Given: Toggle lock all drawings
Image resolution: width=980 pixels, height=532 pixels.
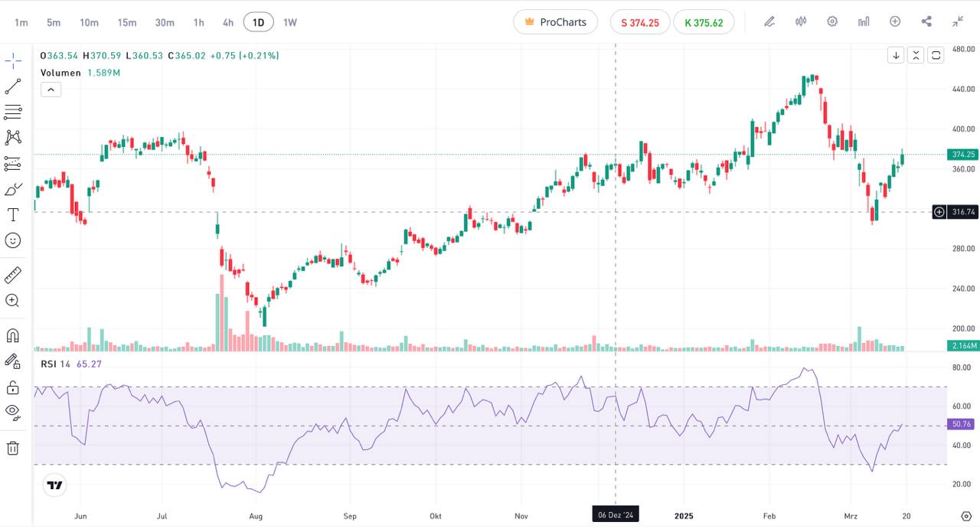Looking at the screenshot, I should coord(13,387).
